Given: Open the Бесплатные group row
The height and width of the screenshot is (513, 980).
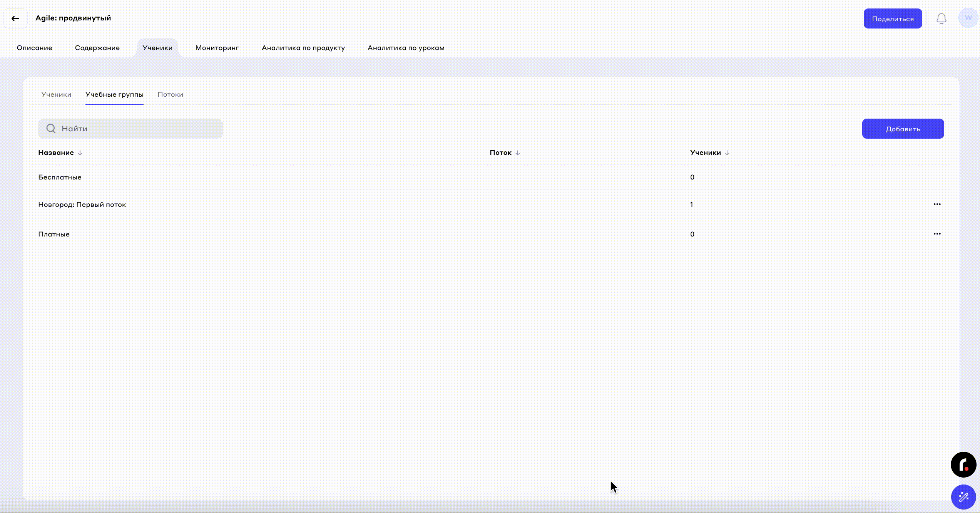Looking at the screenshot, I should point(60,177).
